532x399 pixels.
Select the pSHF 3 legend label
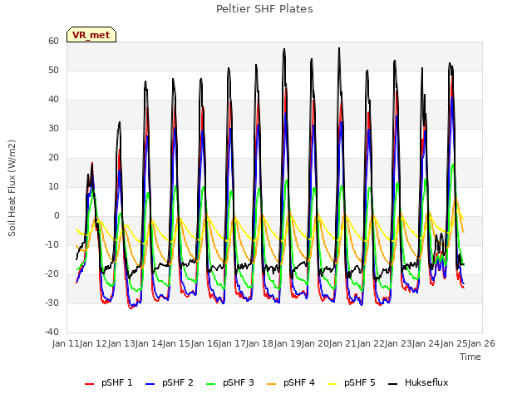point(239,382)
